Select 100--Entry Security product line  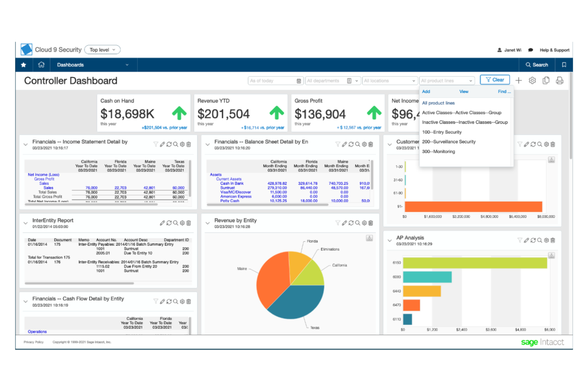point(442,132)
